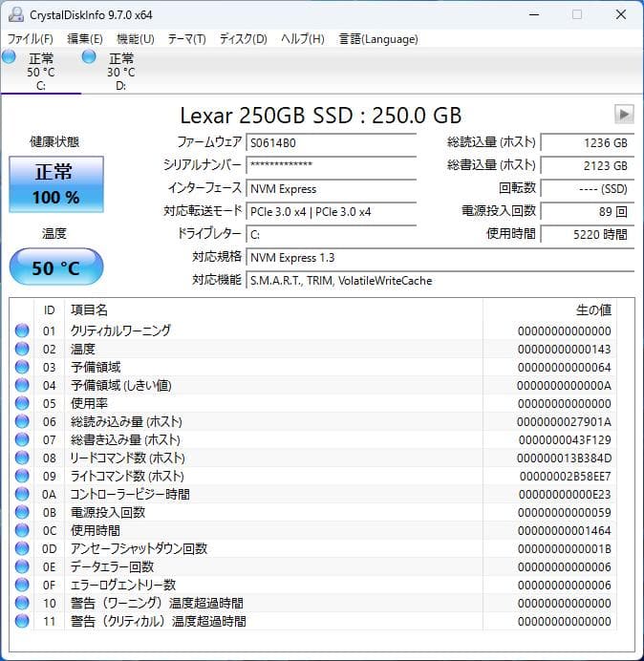The image size is (644, 661).
Task: Select raw value 00000002B58EE7
Action: [x=565, y=476]
